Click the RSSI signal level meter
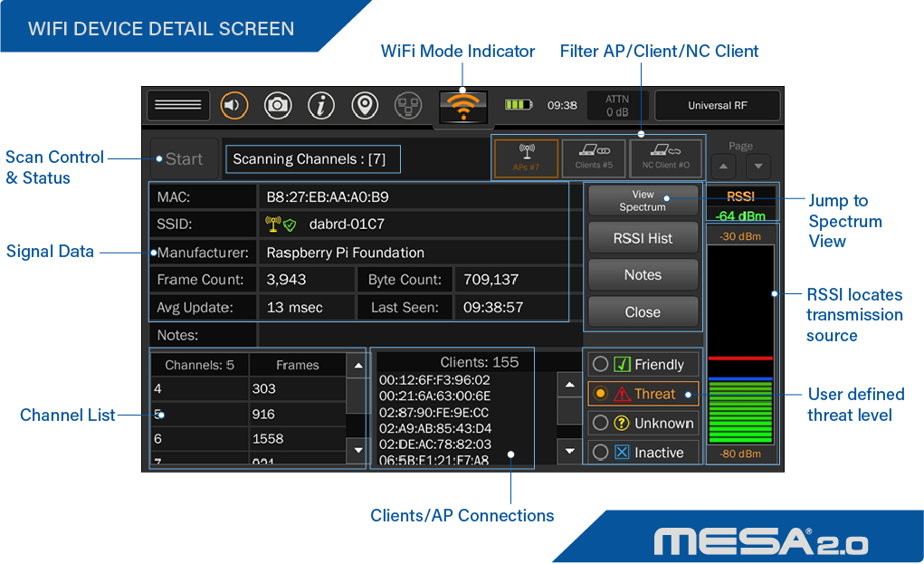924x564 pixels. [x=740, y=344]
